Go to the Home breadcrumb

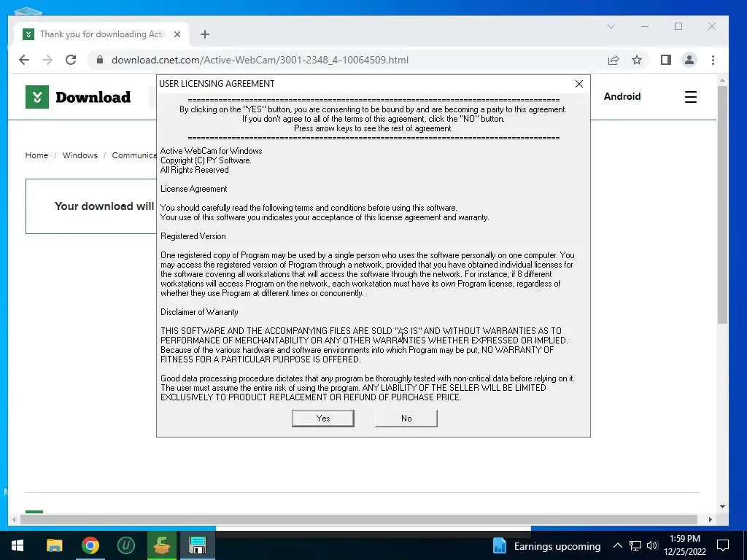coord(36,155)
